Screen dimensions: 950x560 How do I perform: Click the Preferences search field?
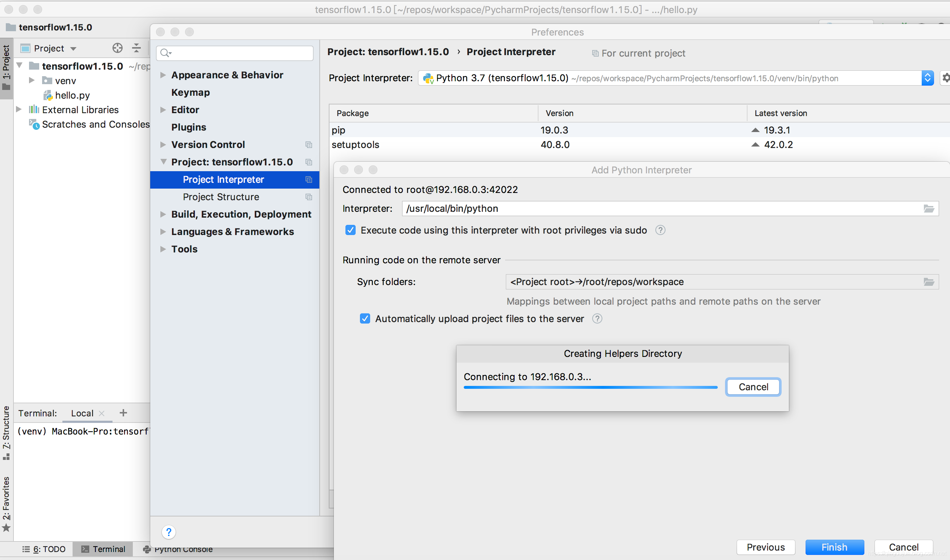tap(235, 53)
